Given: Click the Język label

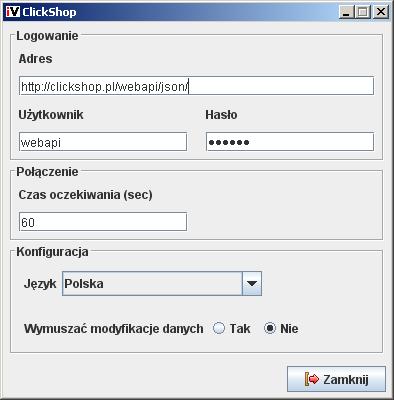Looking at the screenshot, I should pyautogui.click(x=40, y=284).
